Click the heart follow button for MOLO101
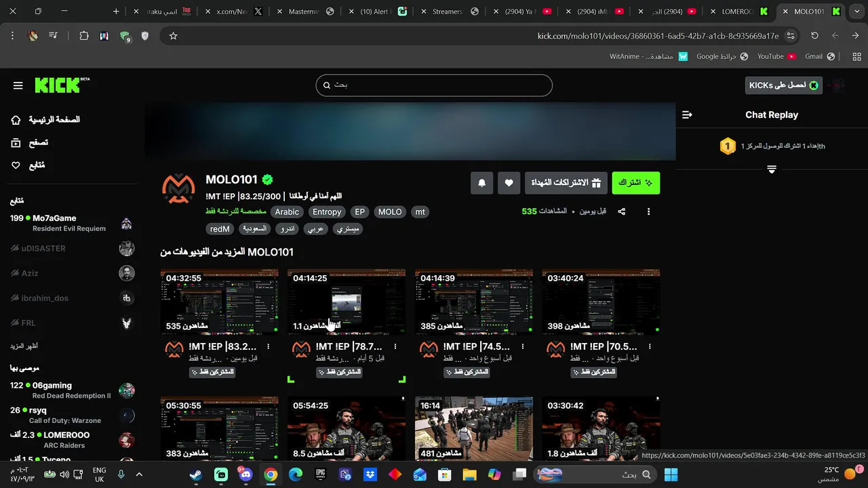868x488 pixels. [509, 183]
